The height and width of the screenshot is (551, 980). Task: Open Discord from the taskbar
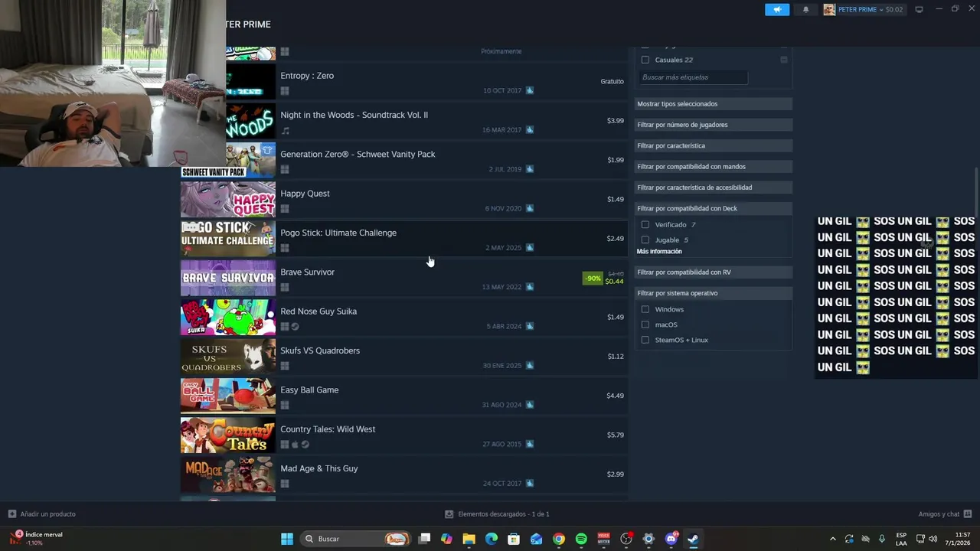coord(671,539)
